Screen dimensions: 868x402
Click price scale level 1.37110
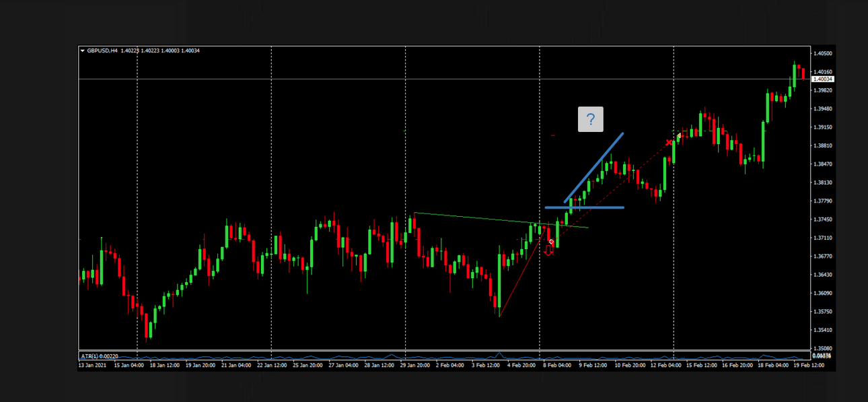[823, 238]
